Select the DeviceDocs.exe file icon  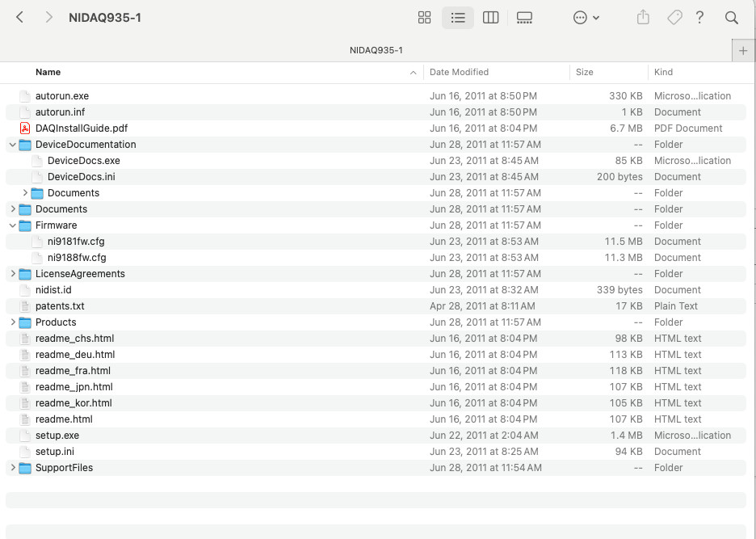37,161
